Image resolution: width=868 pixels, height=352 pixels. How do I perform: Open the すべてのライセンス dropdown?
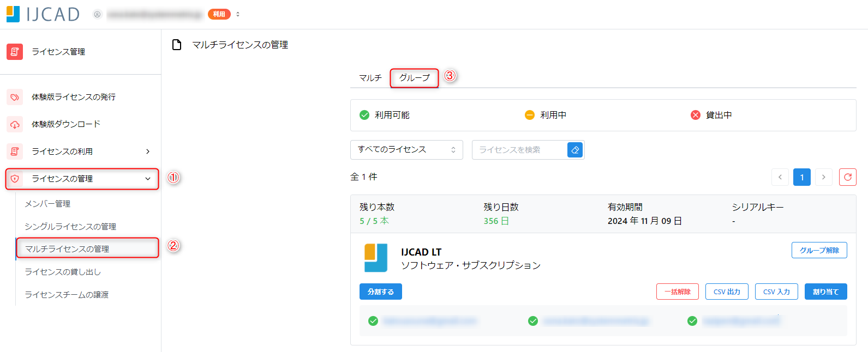(406, 150)
